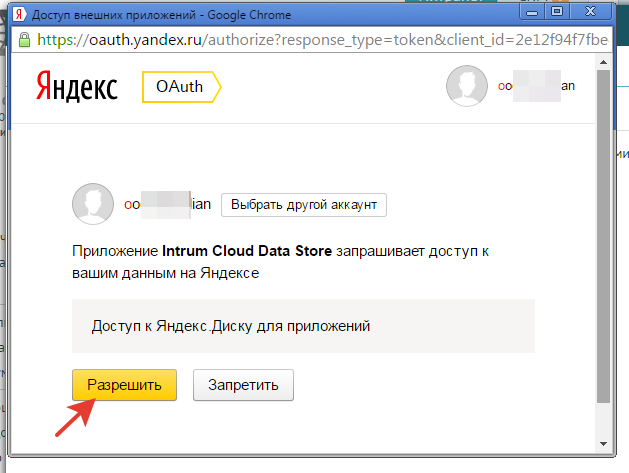Screen dimensions: 629x473
Task: Click the OAuth label badge
Action: tap(181, 87)
